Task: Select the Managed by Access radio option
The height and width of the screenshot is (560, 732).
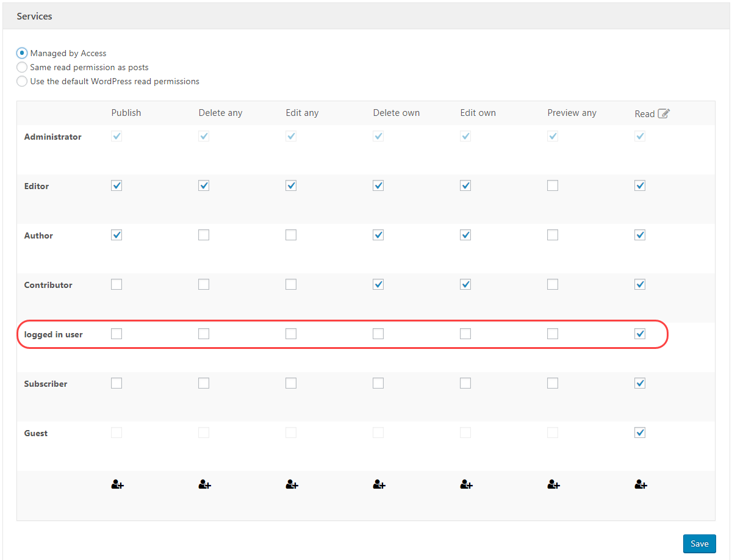Action: [22, 53]
